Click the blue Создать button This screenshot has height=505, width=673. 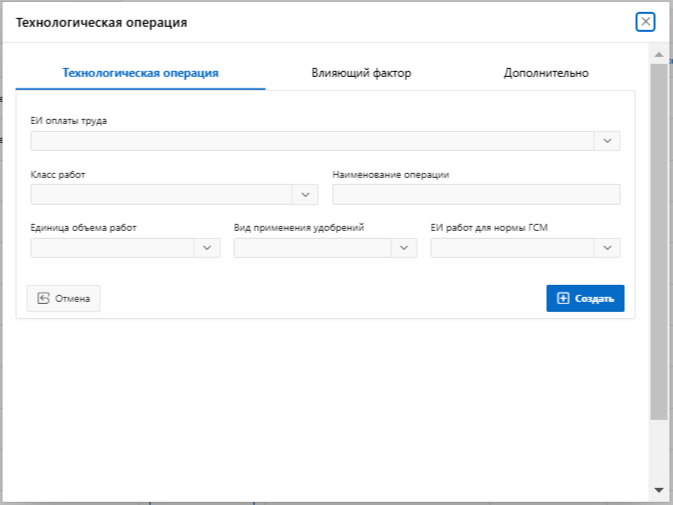pos(585,298)
